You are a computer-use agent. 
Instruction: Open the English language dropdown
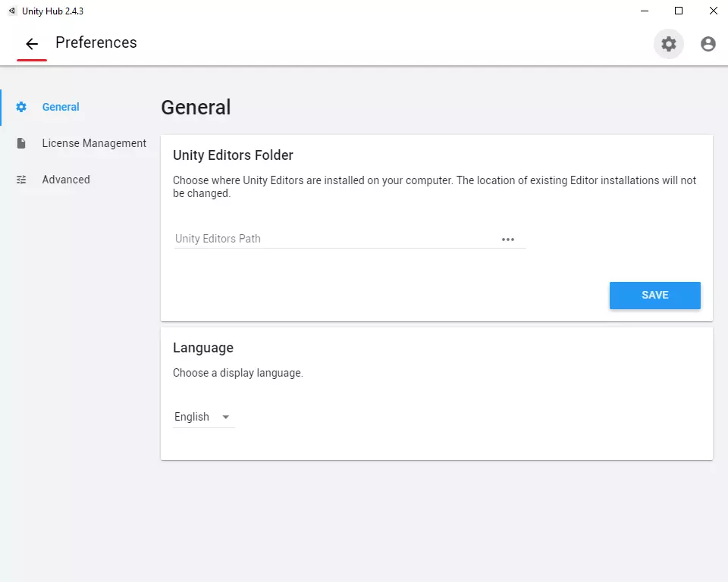pos(193,417)
